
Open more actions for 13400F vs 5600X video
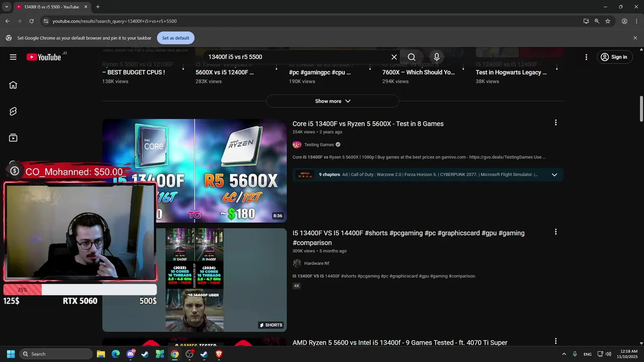point(555,123)
